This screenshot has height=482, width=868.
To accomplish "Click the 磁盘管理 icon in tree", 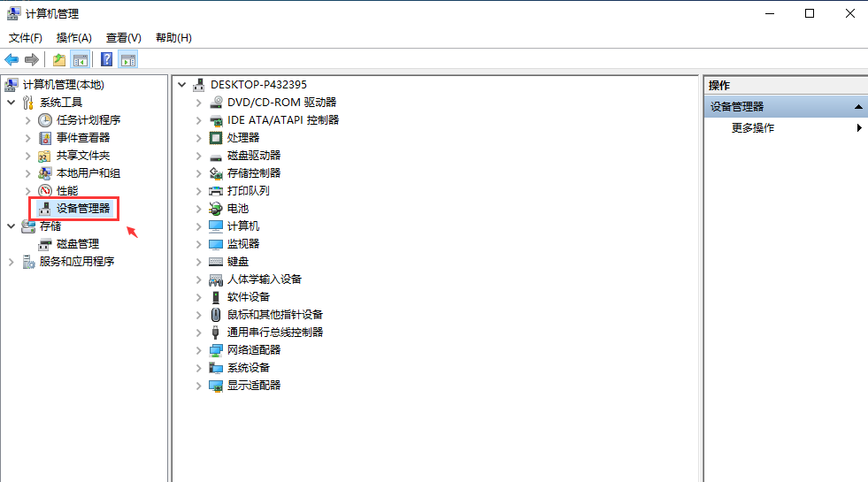I will [x=45, y=244].
